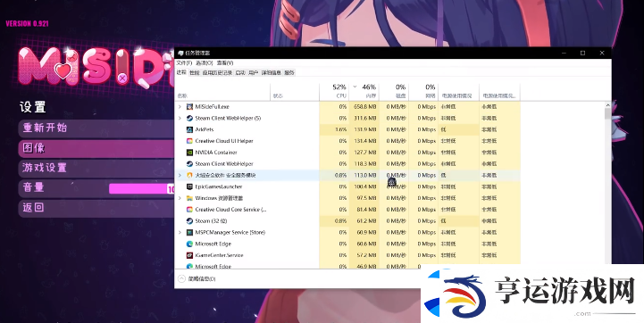
Task: Click the Microsoft Edge icon in 60.6 MB row
Action: tap(189, 244)
